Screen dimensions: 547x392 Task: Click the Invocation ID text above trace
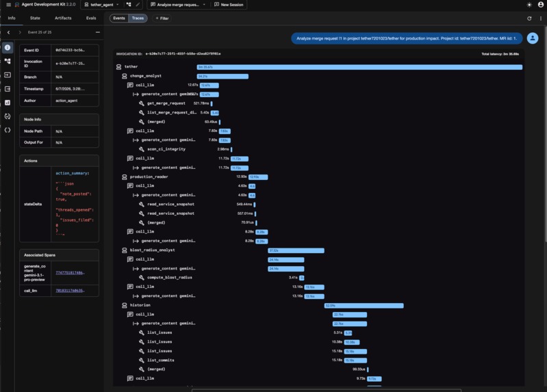pyautogui.click(x=168, y=54)
